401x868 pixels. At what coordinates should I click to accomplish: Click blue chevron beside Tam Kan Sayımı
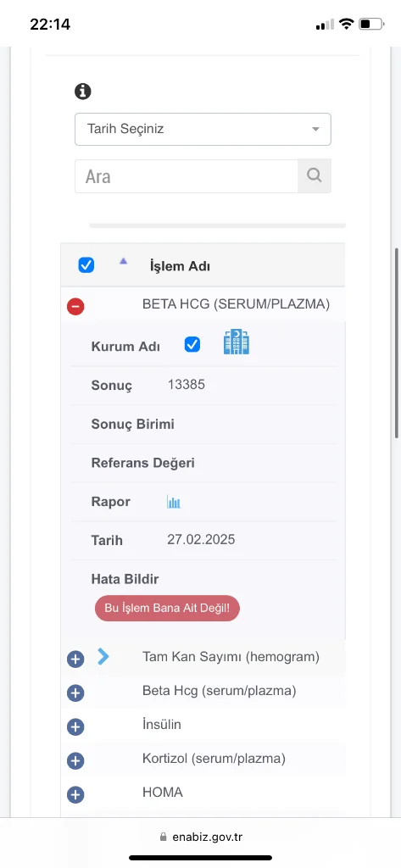(x=103, y=657)
